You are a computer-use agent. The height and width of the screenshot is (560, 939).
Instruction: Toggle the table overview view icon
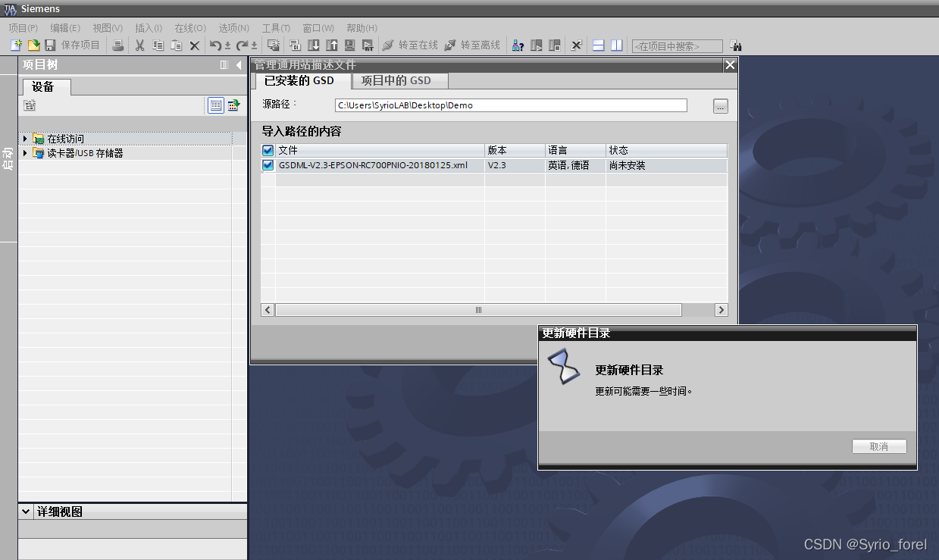coord(216,105)
